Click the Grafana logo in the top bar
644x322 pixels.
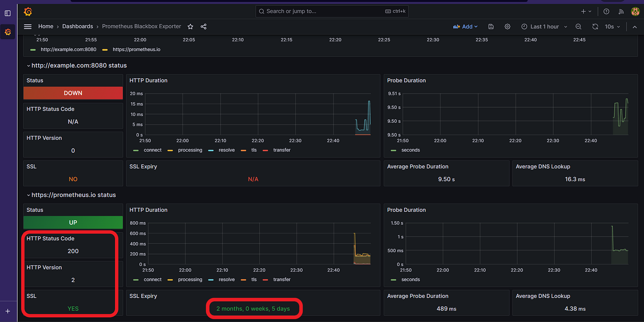[28, 11]
